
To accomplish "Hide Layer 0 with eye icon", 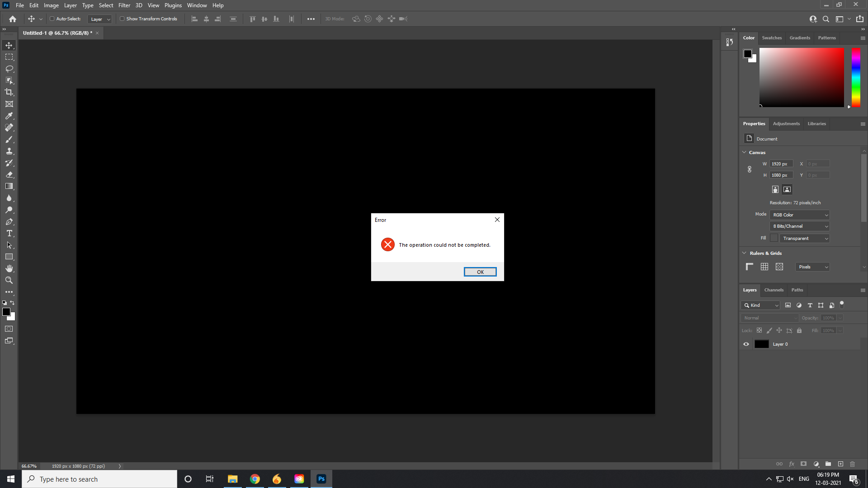I will click(746, 344).
